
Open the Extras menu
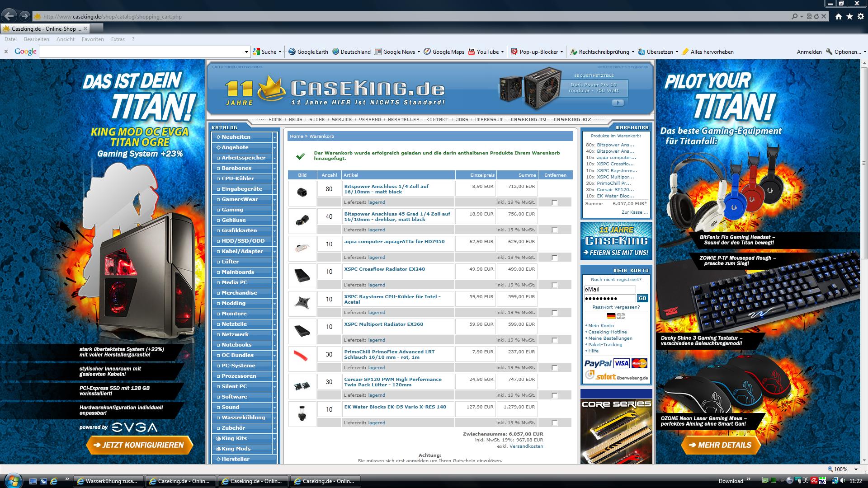click(x=118, y=39)
